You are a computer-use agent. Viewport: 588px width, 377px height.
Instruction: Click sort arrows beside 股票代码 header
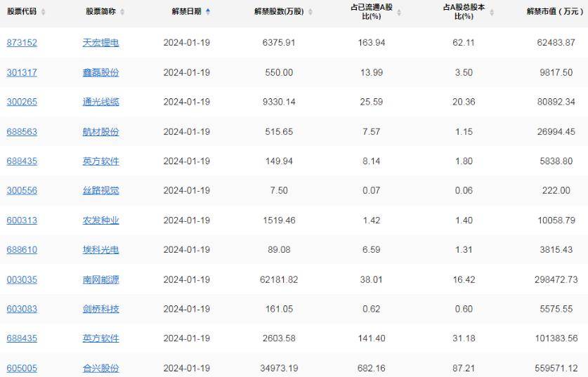pyautogui.click(x=44, y=12)
